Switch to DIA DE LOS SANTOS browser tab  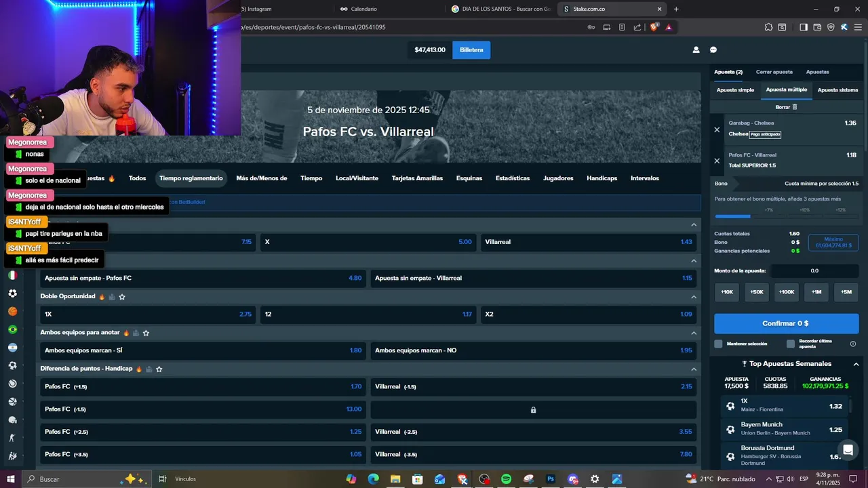[502, 9]
